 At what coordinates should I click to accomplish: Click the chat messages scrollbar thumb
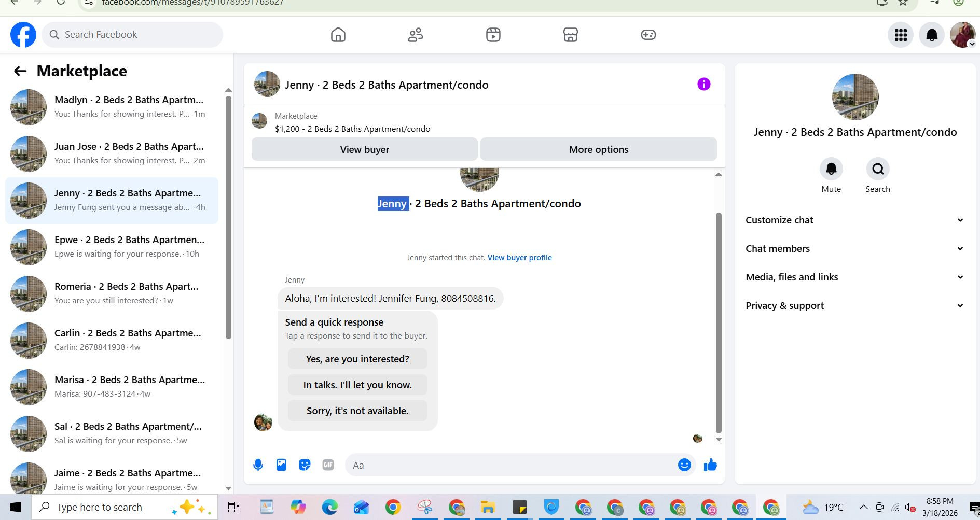719,322
